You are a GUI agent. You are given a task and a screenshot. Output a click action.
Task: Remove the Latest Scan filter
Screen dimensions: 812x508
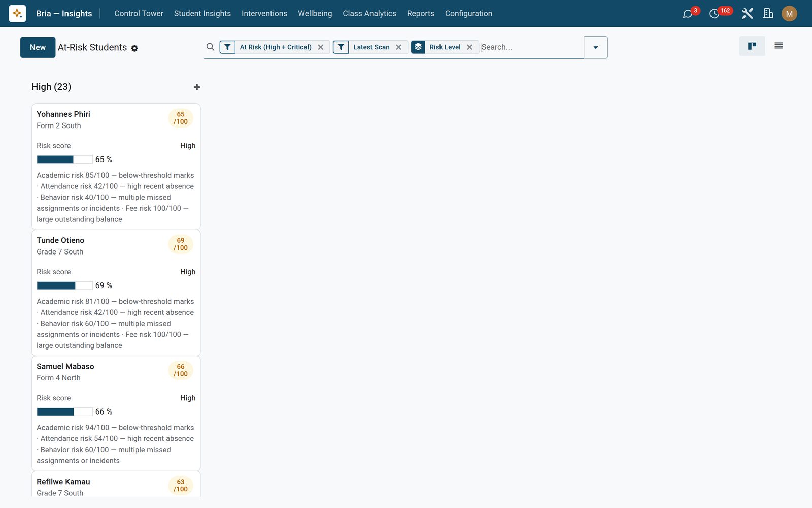399,47
